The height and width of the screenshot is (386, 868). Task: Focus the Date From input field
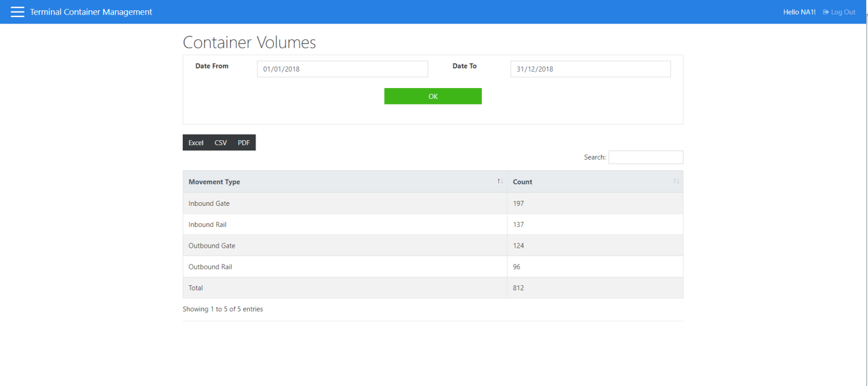[342, 69]
